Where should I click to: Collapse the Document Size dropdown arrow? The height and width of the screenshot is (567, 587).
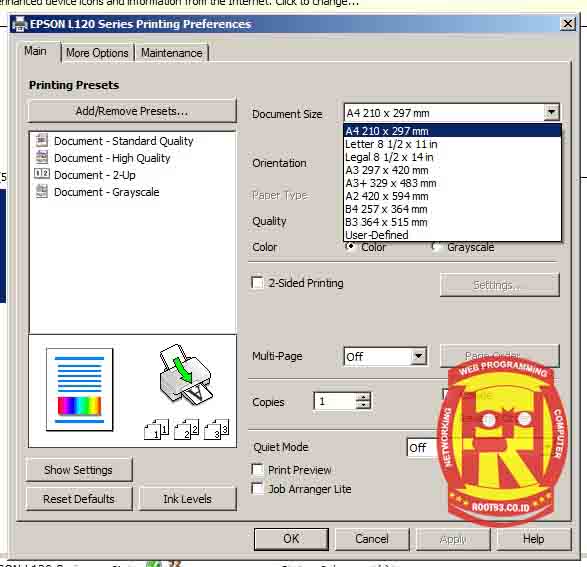coord(551,112)
